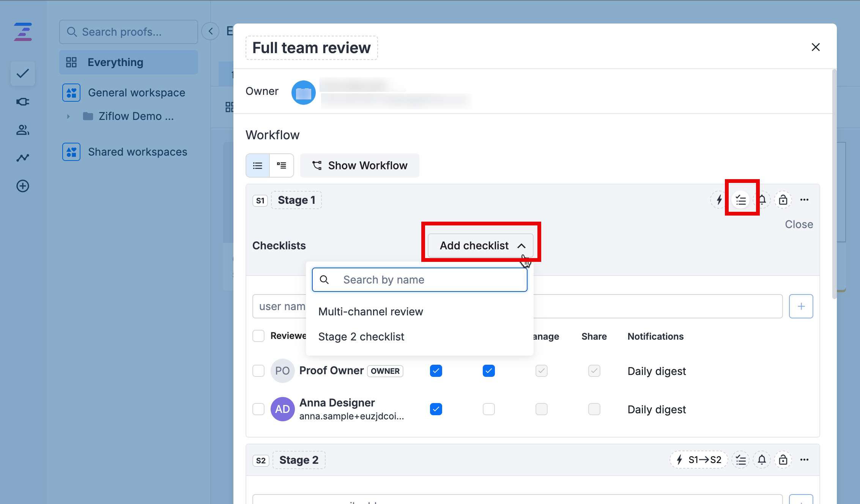Click the analytics chart icon in left sidebar
The image size is (860, 504).
[23, 157]
